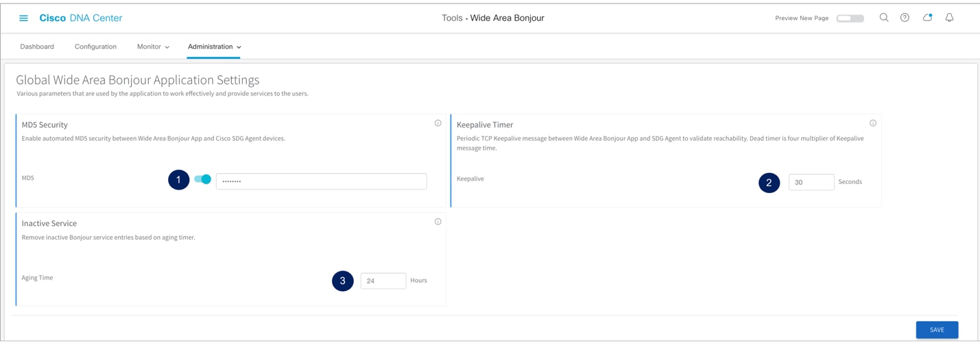This screenshot has height=344, width=980.
Task: Click the Tools · Wide Area Bonjour title
Action: pos(493,18)
